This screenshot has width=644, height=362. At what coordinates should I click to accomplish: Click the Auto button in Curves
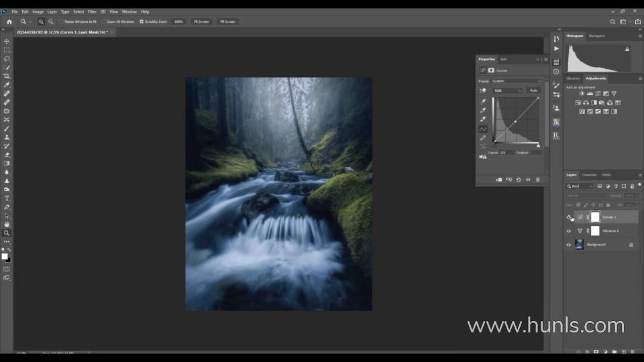533,90
